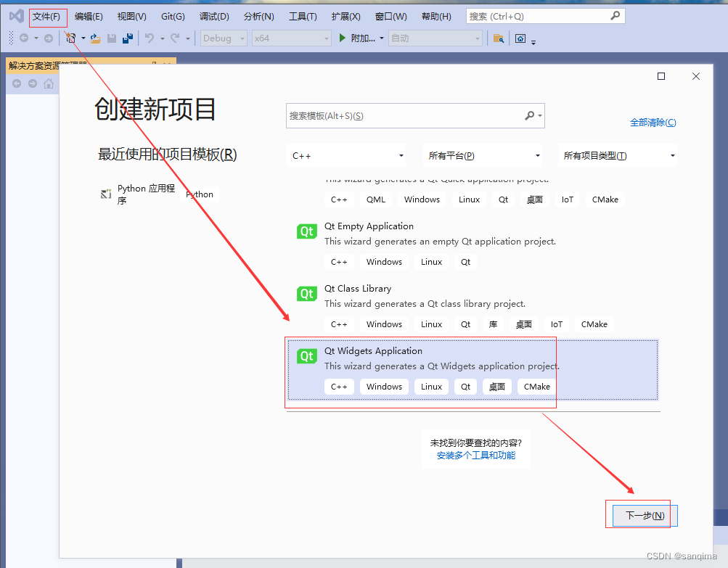The height and width of the screenshot is (568, 728).
Task: Click the Solution Explorer home icon
Action: pyautogui.click(x=49, y=83)
